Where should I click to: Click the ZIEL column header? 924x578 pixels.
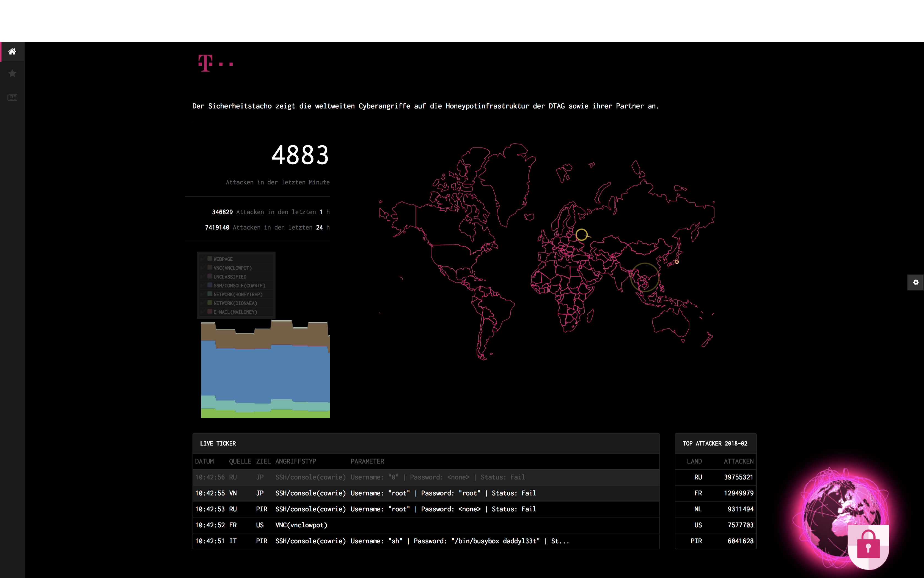(263, 461)
